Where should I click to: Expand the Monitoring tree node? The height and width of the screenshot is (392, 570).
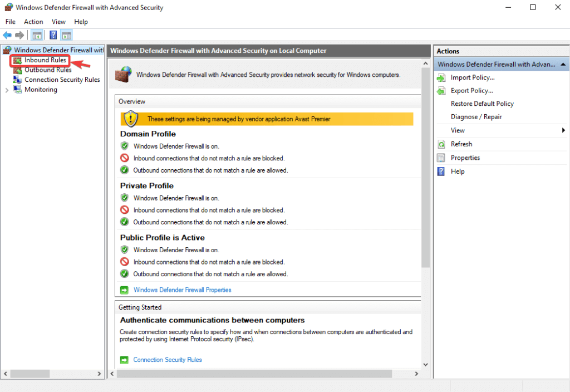pos(7,90)
